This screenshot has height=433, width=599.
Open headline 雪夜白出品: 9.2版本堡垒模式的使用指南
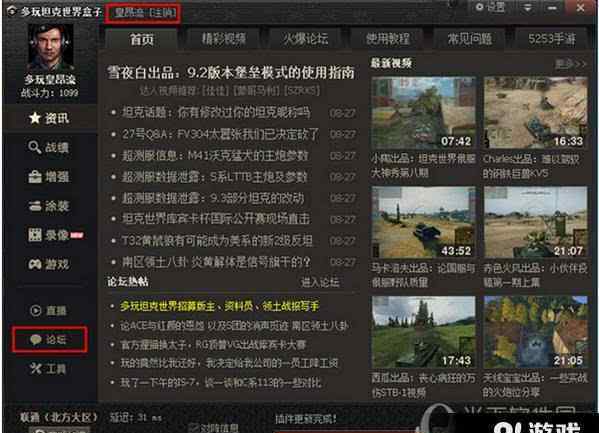(231, 73)
